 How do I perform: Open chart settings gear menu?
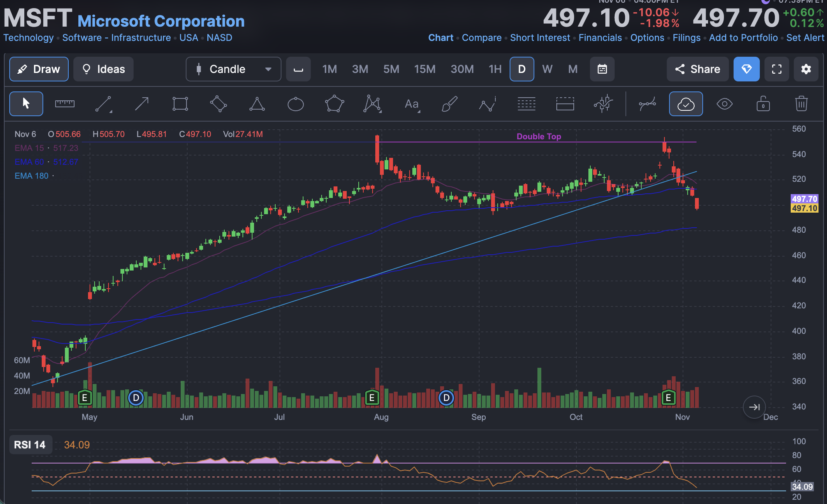click(806, 69)
